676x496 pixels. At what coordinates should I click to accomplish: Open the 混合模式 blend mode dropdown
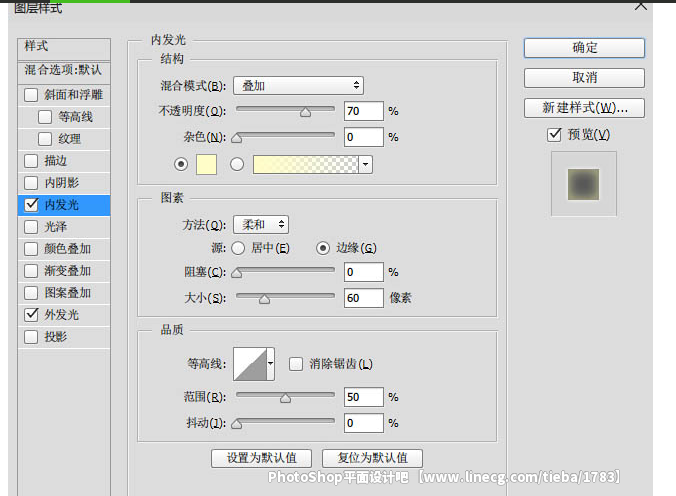click(x=298, y=86)
